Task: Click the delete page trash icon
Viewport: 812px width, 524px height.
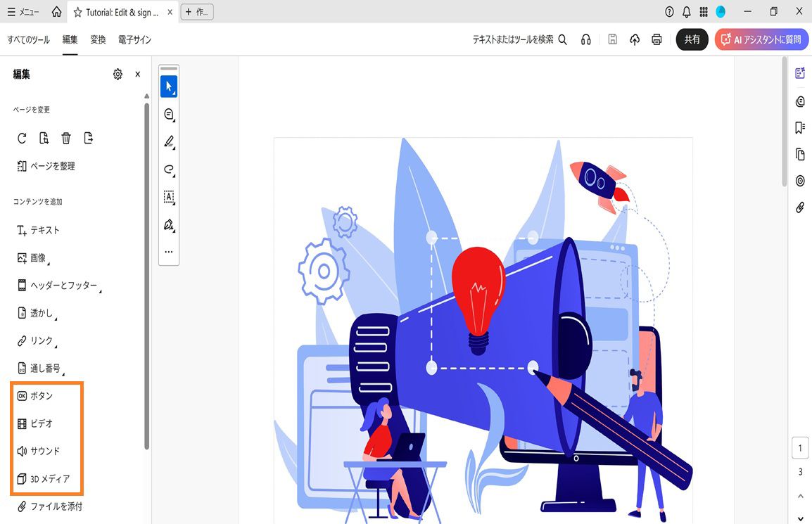Action: (x=65, y=138)
